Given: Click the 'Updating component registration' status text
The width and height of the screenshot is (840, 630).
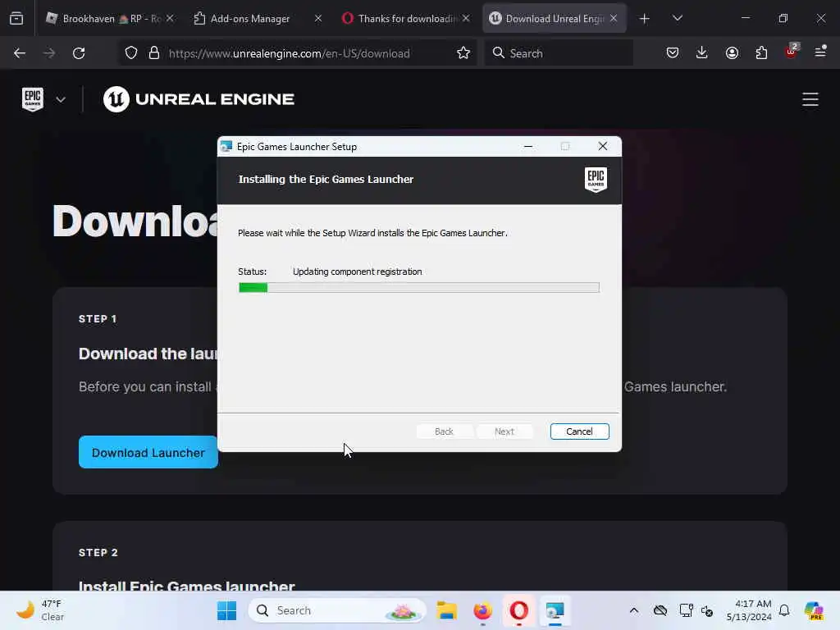Looking at the screenshot, I should click(358, 272).
